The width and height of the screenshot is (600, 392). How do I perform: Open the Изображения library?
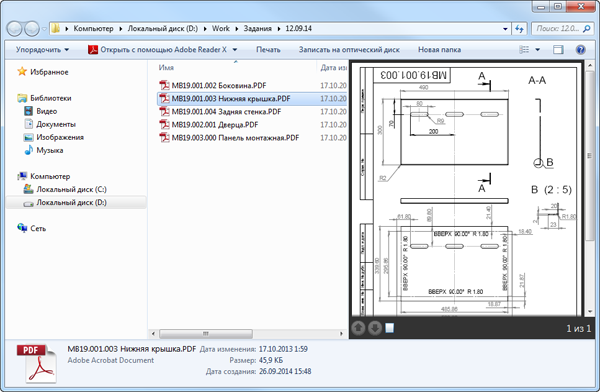60,137
